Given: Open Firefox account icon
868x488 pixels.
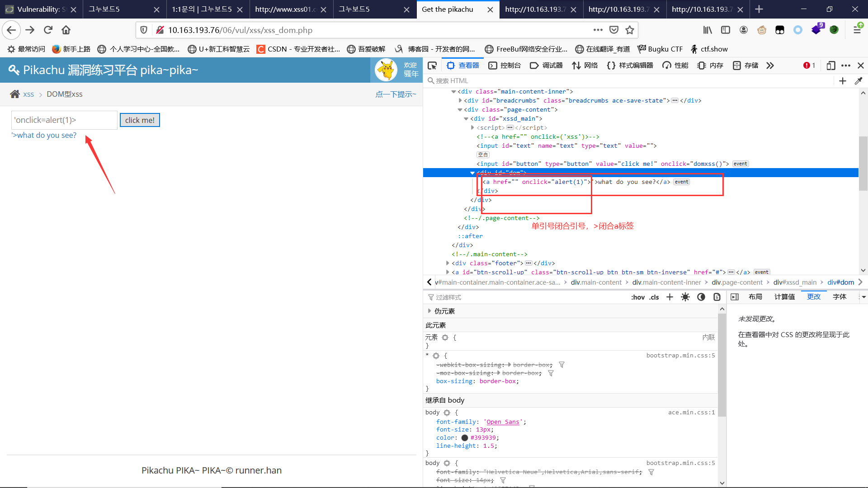Looking at the screenshot, I should (x=744, y=30).
